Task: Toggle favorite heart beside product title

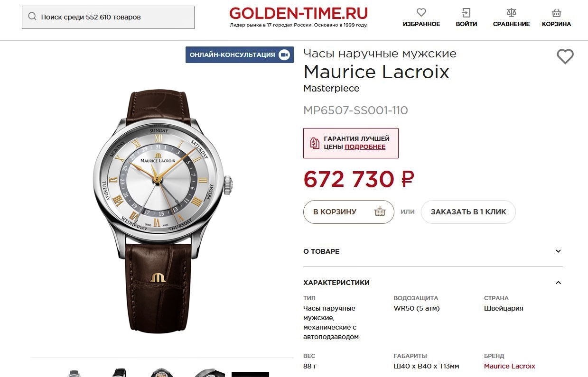Action: [565, 57]
